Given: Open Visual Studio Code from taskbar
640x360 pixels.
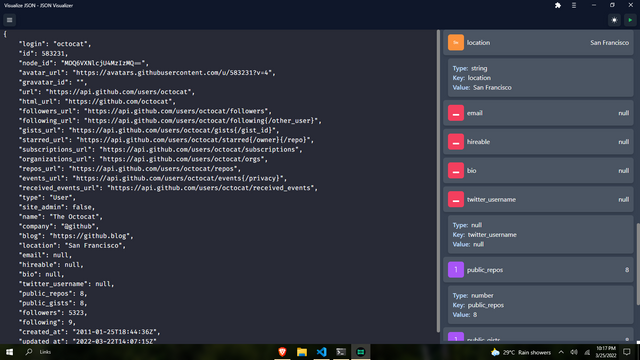Looking at the screenshot, I should [321, 352].
